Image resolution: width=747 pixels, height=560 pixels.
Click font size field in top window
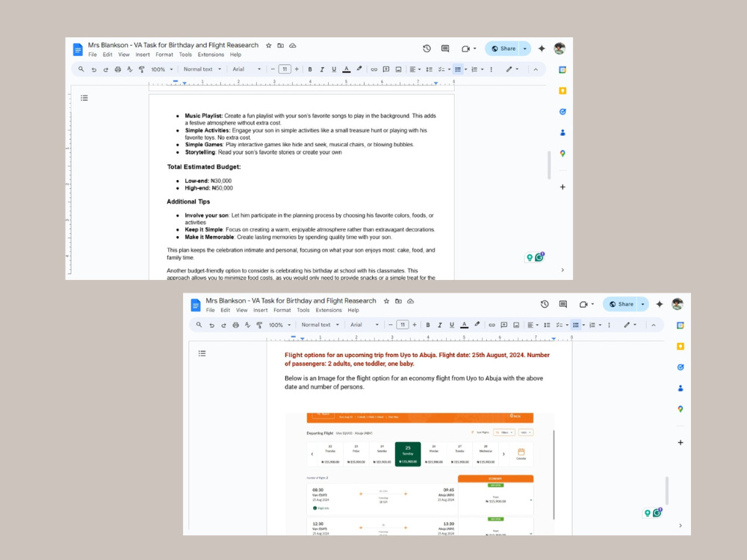285,69
